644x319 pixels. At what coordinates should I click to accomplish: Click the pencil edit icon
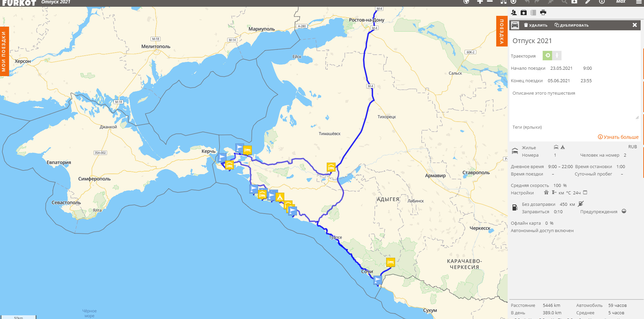pyautogui.click(x=588, y=1)
